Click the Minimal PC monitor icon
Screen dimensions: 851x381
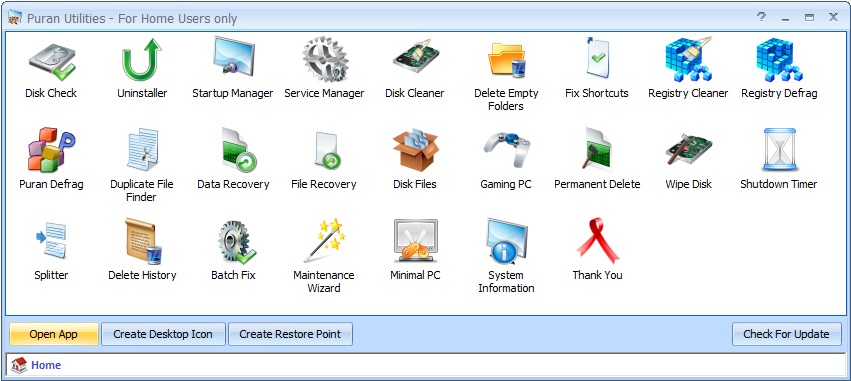(415, 240)
